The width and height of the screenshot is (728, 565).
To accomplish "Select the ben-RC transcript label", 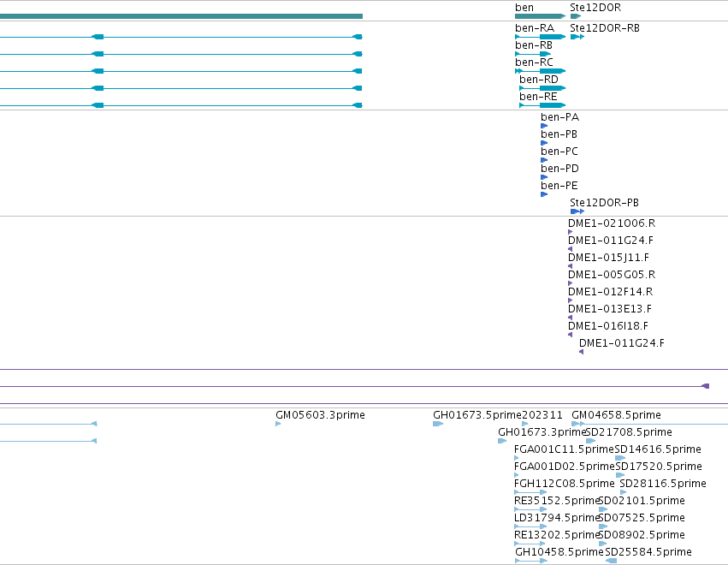I will (534, 62).
